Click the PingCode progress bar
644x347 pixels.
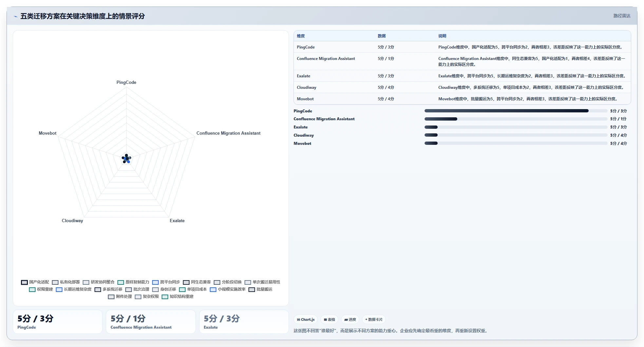pos(516,111)
